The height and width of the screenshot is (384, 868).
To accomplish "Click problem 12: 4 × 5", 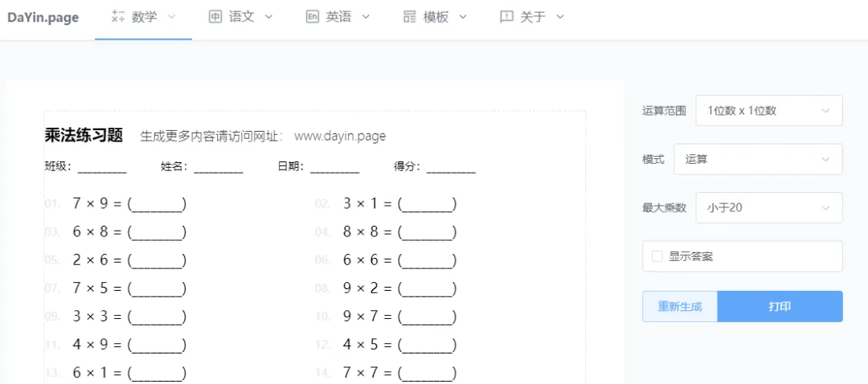I will (399, 345).
